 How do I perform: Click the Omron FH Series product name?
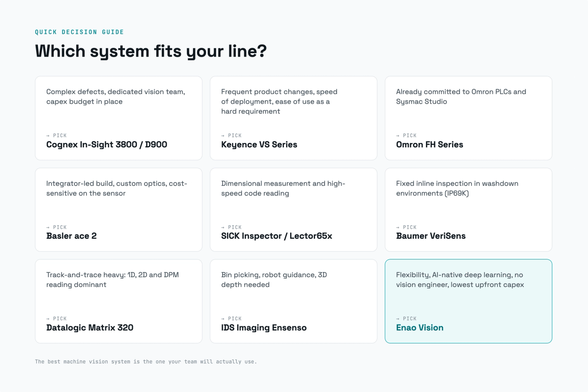click(430, 144)
